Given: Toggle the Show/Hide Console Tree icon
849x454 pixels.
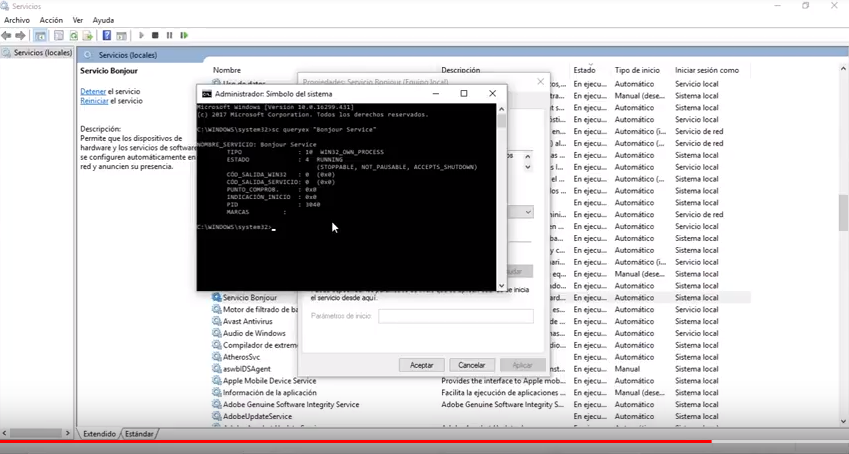Looking at the screenshot, I should point(40,35).
